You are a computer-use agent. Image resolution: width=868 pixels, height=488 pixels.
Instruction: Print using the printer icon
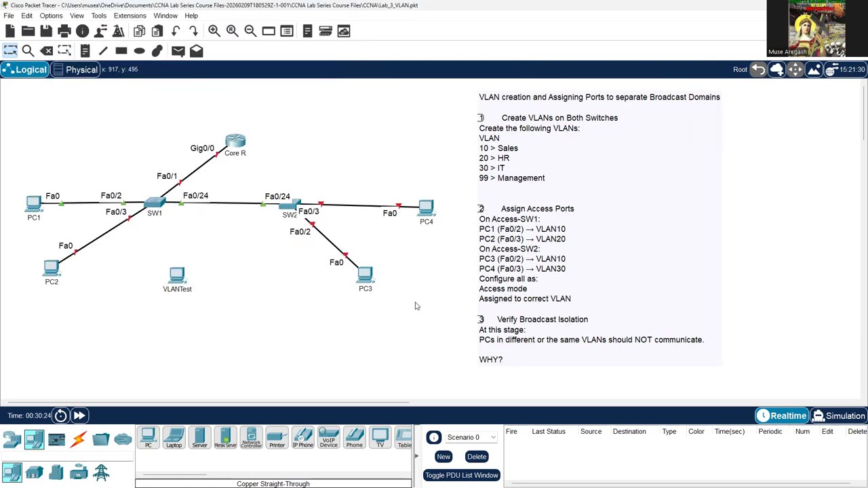tap(64, 31)
